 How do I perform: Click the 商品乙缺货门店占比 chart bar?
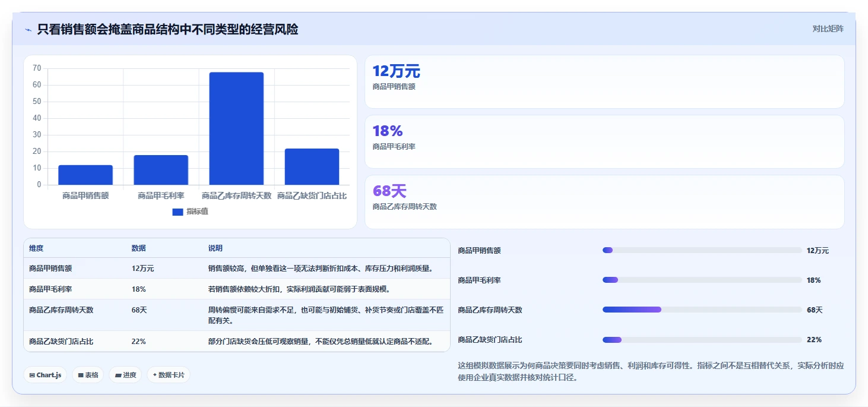coord(312,166)
